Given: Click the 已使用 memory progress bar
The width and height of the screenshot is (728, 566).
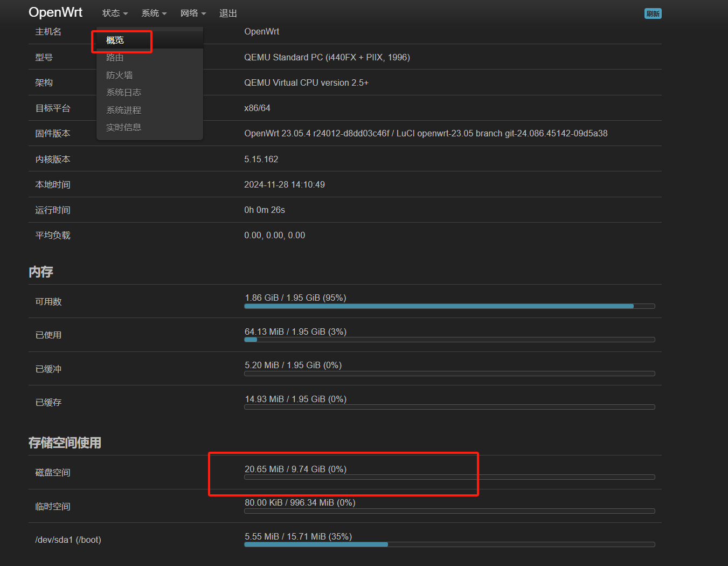Looking at the screenshot, I should [449, 340].
